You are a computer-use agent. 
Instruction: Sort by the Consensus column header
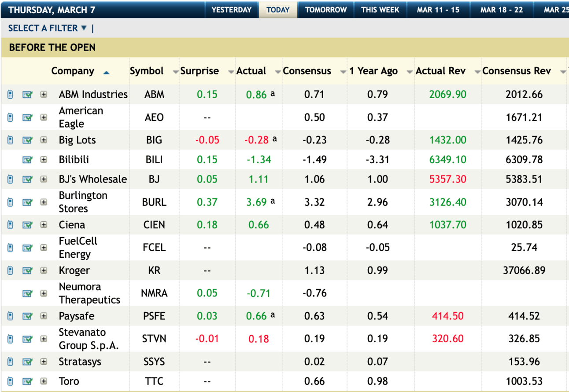(307, 71)
